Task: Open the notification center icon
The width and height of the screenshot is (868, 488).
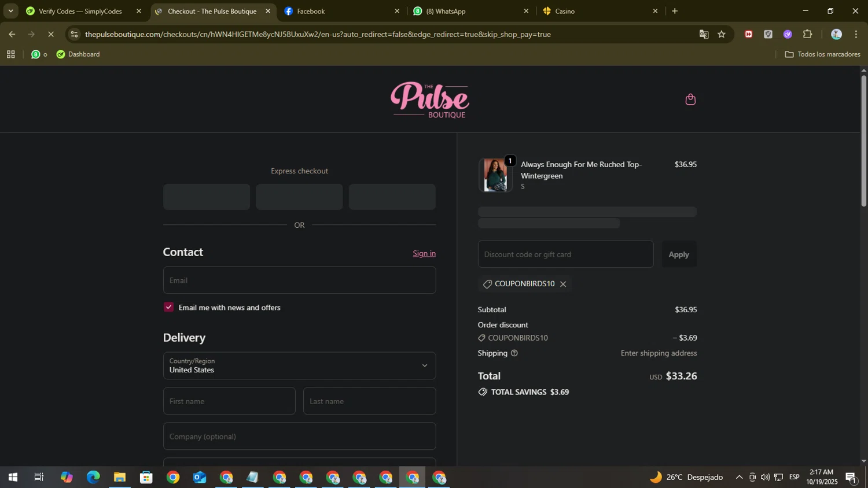Action: tap(851, 478)
